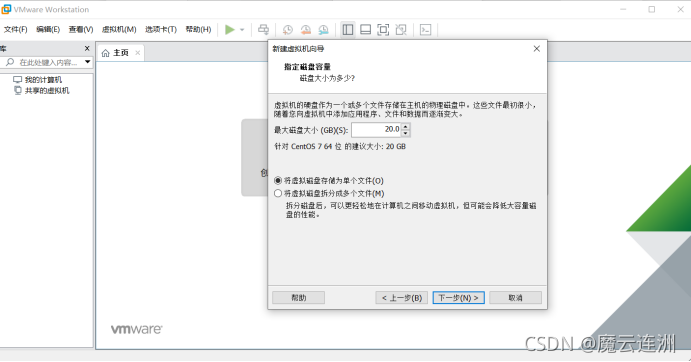The image size is (691, 362).
Task: Click the 上一步(B) back button
Action: (401, 298)
